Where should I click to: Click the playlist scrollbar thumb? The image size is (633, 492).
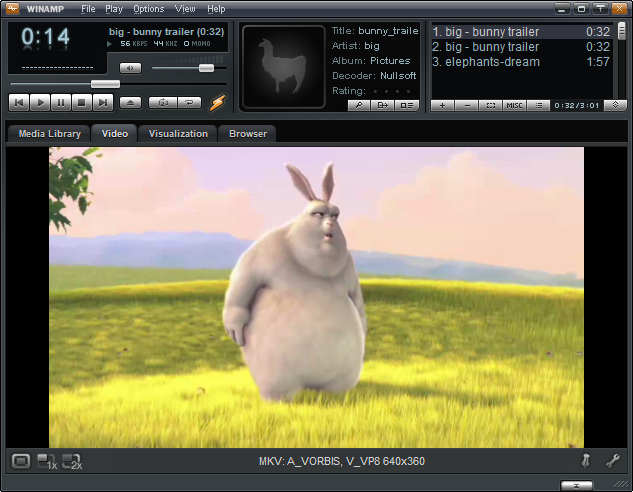[622, 31]
